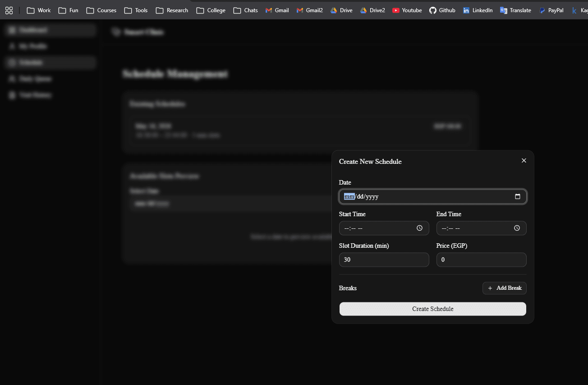
Task: Click the Slot Duration field showing 30
Action: click(384, 260)
